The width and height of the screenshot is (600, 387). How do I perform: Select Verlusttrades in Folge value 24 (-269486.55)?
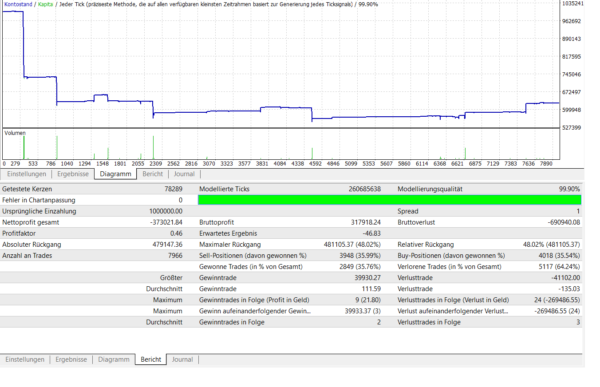point(557,300)
